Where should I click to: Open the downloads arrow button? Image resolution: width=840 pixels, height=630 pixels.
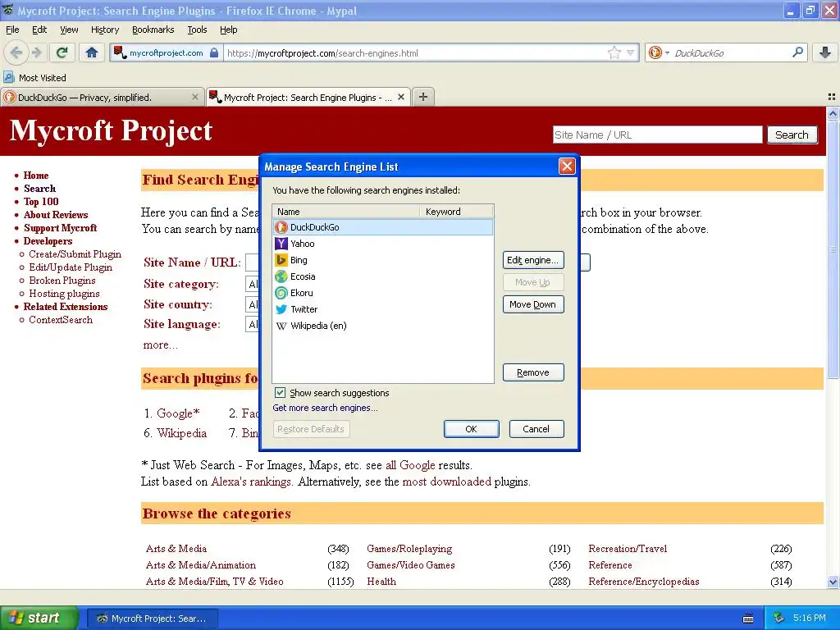click(825, 52)
